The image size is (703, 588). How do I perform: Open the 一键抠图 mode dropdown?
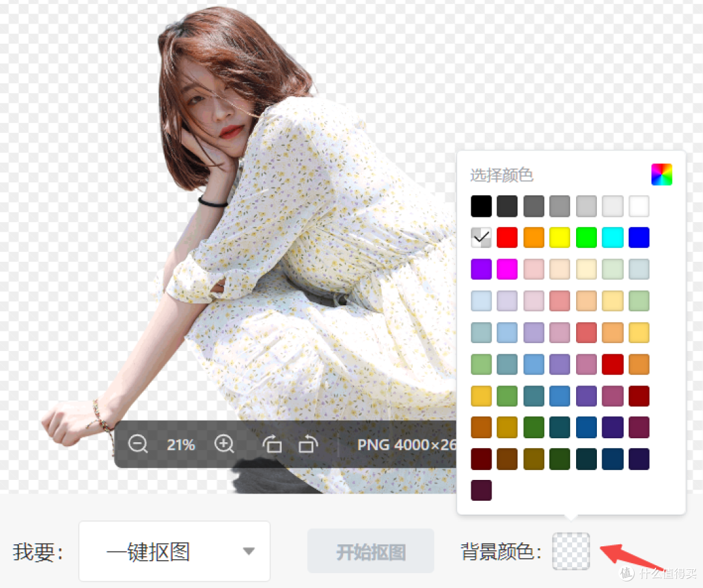(x=174, y=552)
